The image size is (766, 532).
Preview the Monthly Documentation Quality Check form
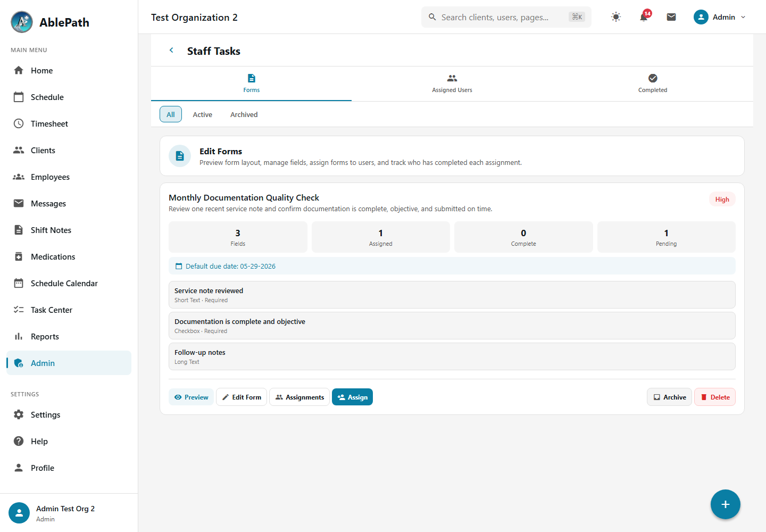[x=191, y=397]
